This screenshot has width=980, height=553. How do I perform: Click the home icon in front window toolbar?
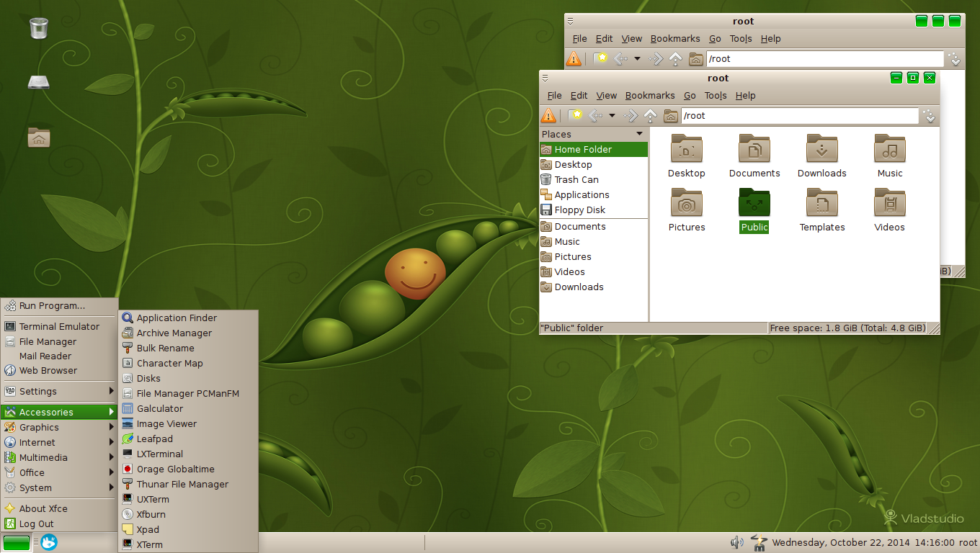pos(671,115)
